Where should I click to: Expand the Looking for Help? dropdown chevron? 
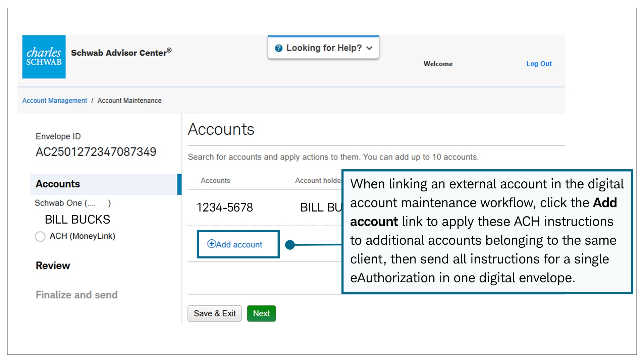[370, 48]
